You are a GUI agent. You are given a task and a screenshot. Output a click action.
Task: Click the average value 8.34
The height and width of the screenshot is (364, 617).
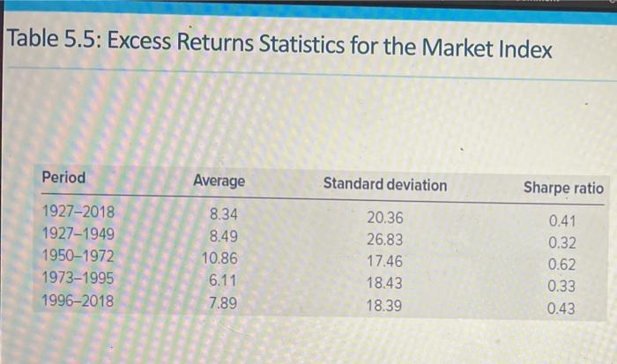pyautogui.click(x=224, y=214)
